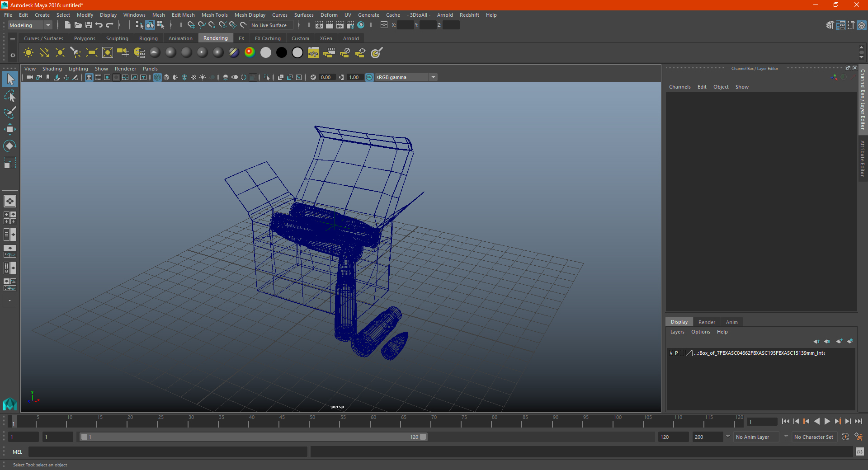Toggle viewport grid display button

tap(89, 77)
